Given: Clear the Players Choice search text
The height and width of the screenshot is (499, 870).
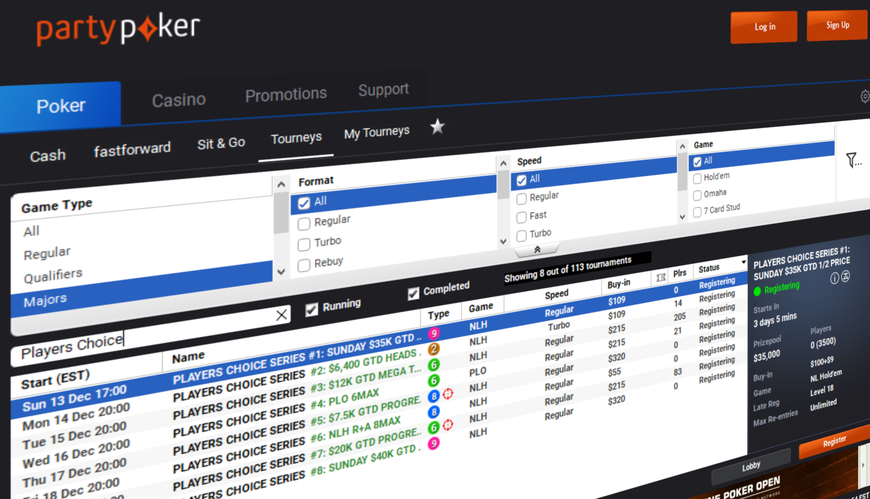Looking at the screenshot, I should coord(281,315).
